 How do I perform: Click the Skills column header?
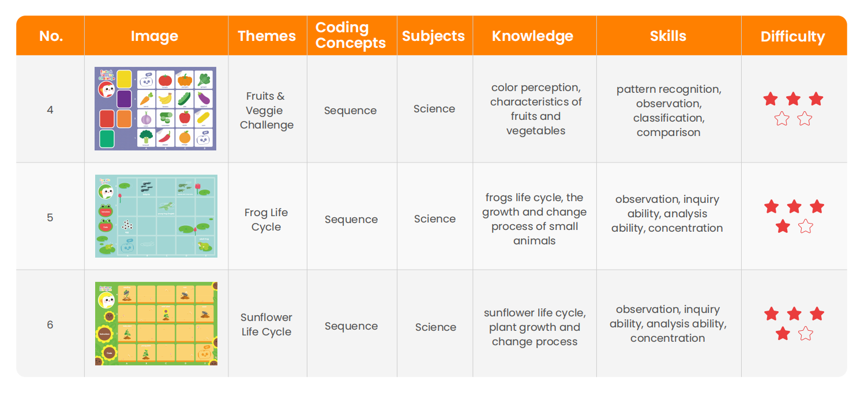[x=668, y=36]
